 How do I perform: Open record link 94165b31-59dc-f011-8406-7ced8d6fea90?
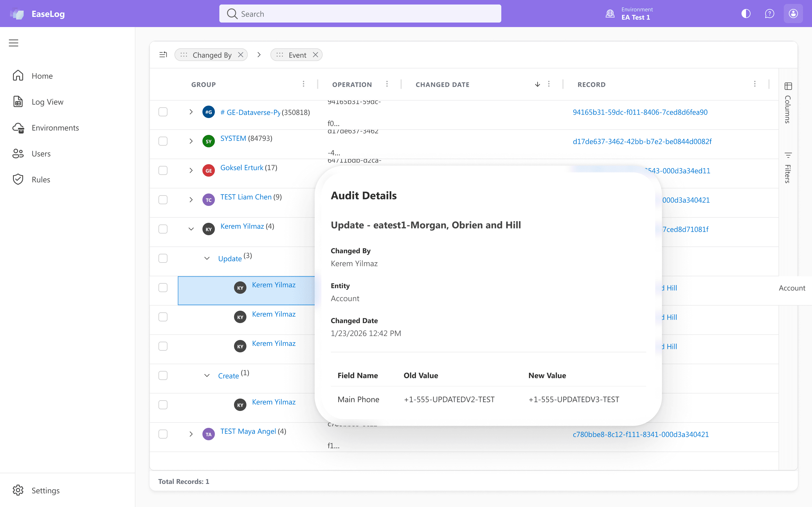click(640, 112)
